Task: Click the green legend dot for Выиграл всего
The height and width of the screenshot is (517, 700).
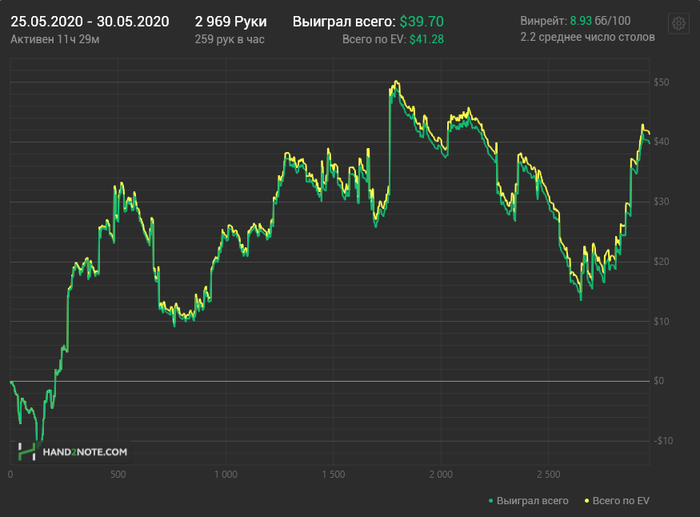Action: pyautogui.click(x=491, y=501)
